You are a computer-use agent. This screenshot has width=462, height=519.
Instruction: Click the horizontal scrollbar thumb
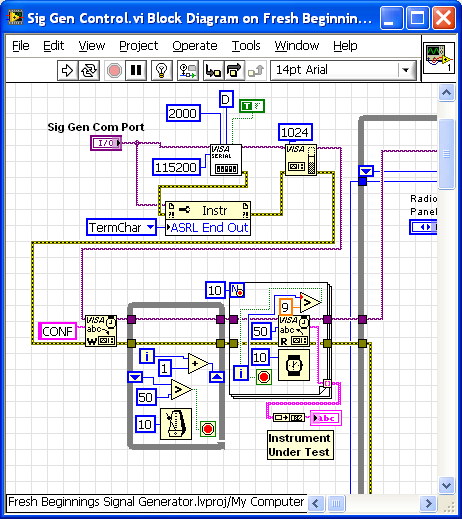pyautogui.click(x=336, y=503)
